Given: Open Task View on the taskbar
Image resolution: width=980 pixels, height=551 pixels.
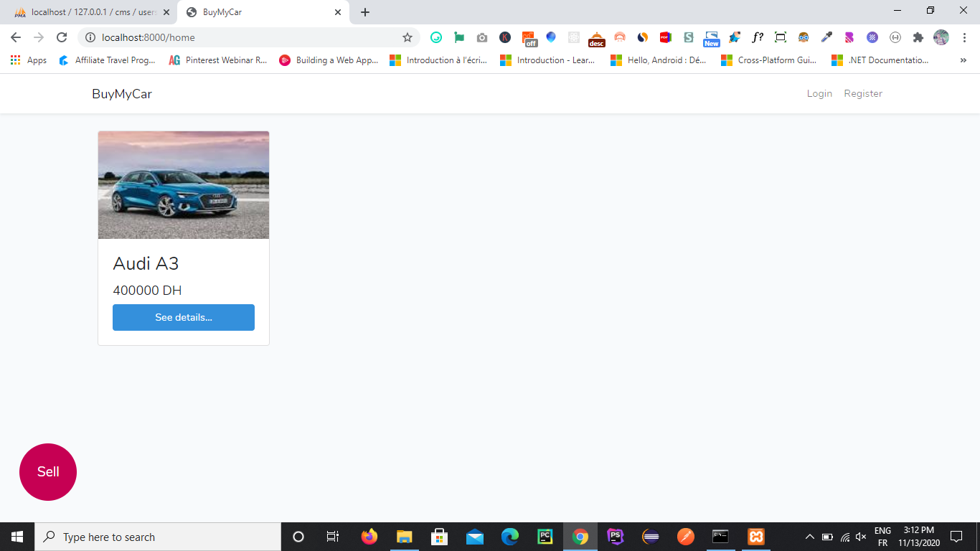Looking at the screenshot, I should click(x=333, y=537).
